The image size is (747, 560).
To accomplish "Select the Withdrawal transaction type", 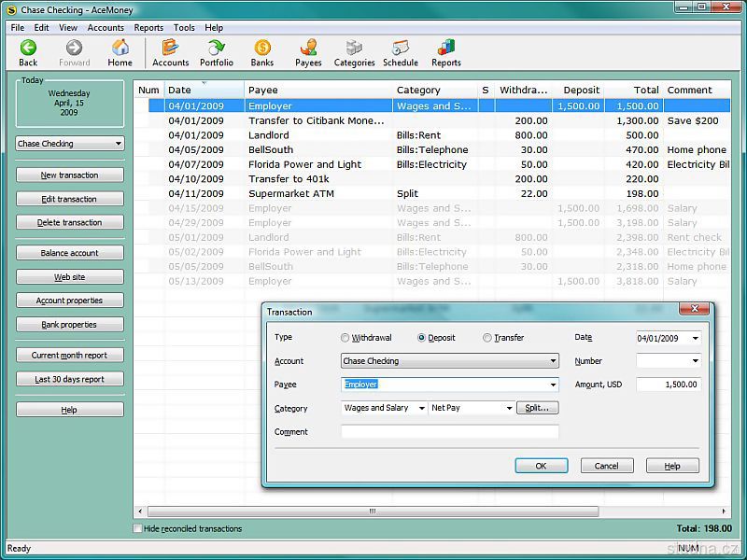I will [x=345, y=338].
